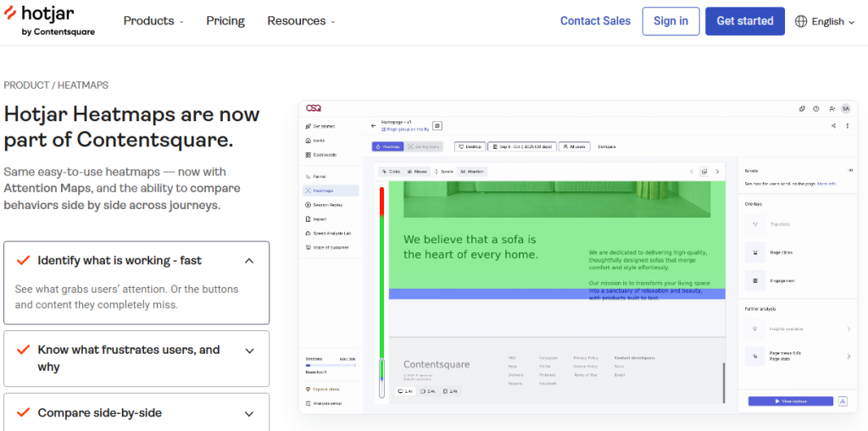Image resolution: width=868 pixels, height=431 pixels.
Task: Open the Desktop device dropdown
Action: coord(470,146)
